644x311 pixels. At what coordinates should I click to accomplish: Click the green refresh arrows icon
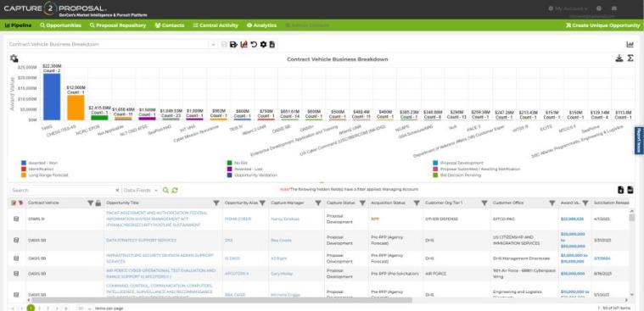[175, 191]
